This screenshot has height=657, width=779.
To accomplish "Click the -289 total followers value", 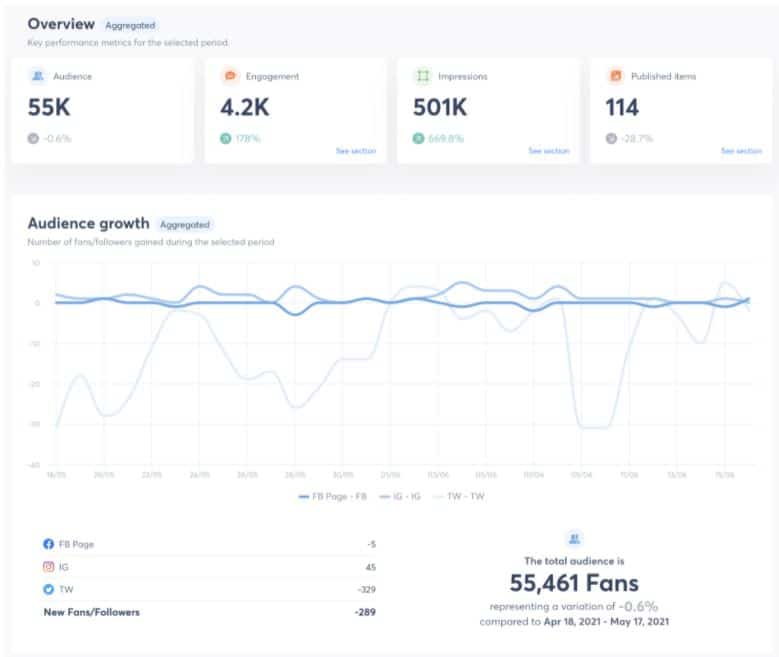I will pos(365,612).
